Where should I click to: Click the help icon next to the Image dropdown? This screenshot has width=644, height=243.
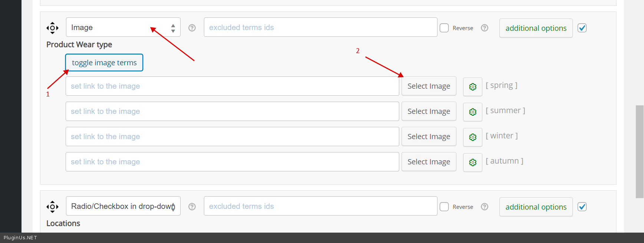coord(192,28)
